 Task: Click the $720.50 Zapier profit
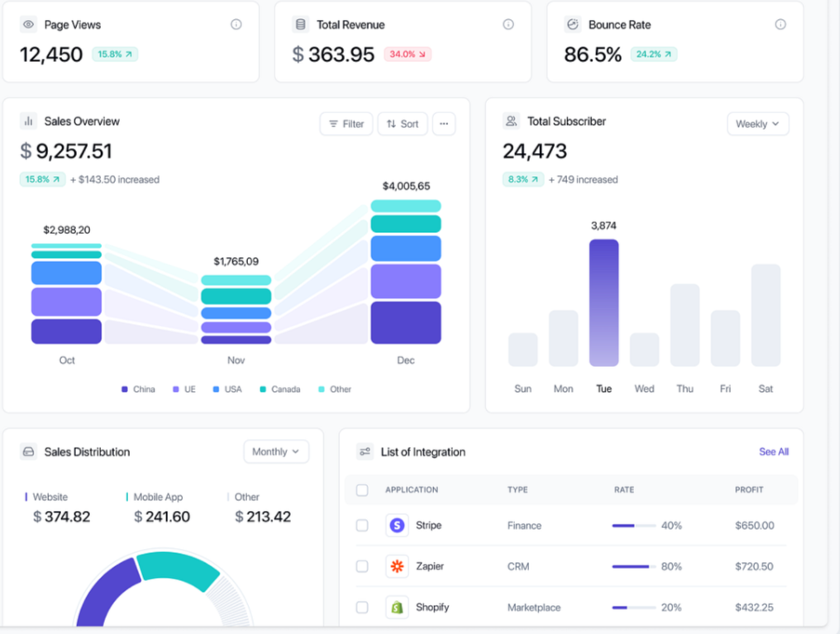coord(754,566)
